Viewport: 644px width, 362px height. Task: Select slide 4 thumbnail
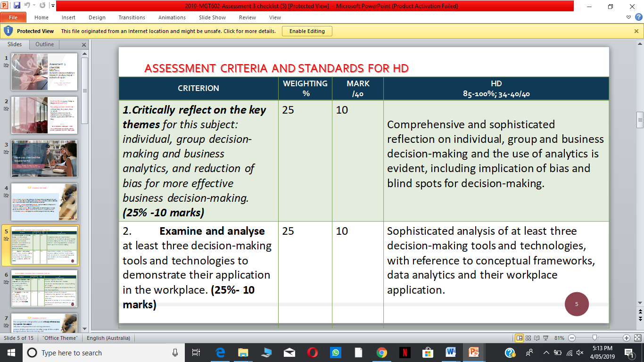pos(45,202)
